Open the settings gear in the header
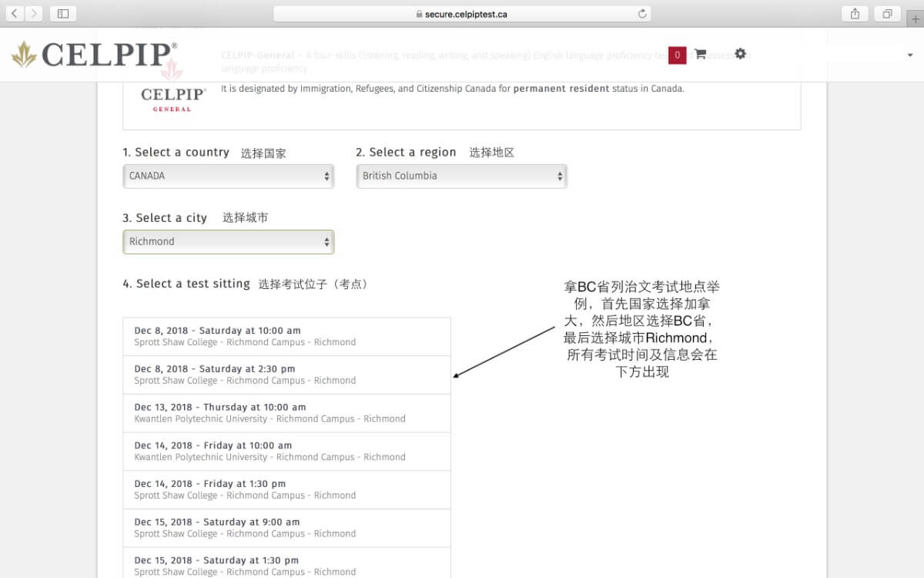The height and width of the screenshot is (578, 924). click(741, 53)
